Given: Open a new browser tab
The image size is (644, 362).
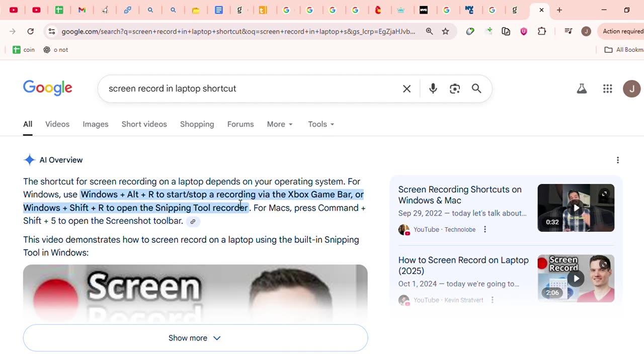Looking at the screenshot, I should [x=559, y=10].
